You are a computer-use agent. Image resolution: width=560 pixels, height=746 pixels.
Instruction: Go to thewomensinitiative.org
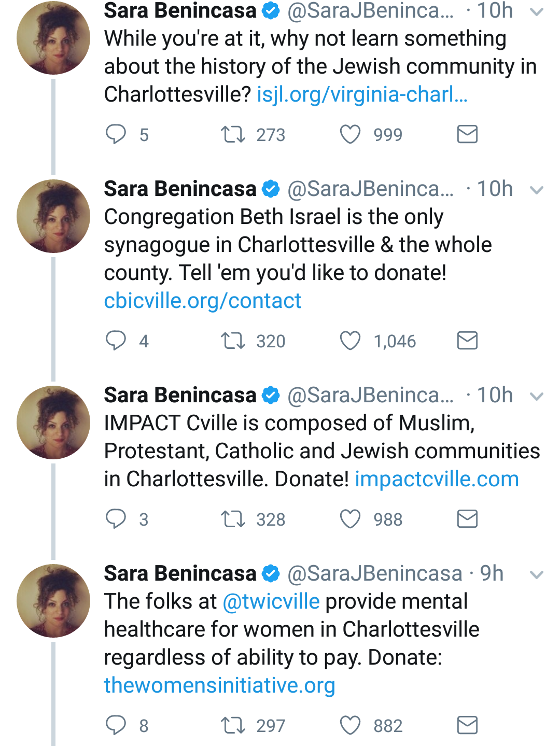click(219, 685)
